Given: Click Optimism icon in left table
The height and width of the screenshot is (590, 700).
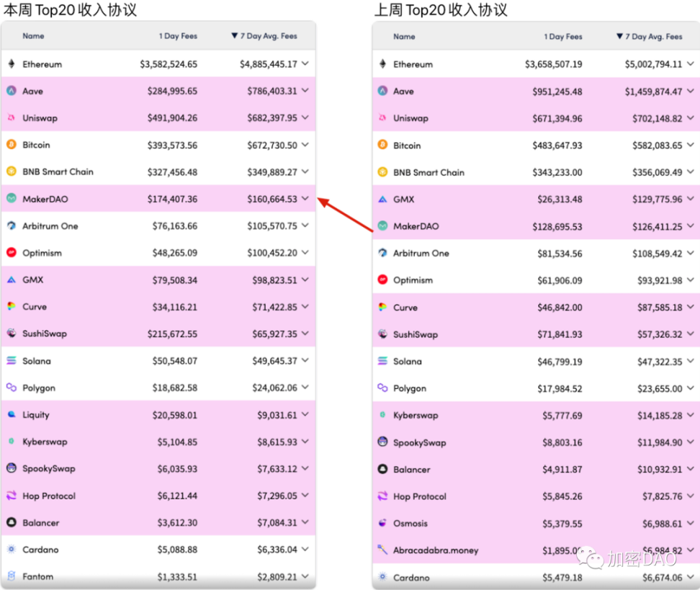Looking at the screenshot, I should [12, 252].
